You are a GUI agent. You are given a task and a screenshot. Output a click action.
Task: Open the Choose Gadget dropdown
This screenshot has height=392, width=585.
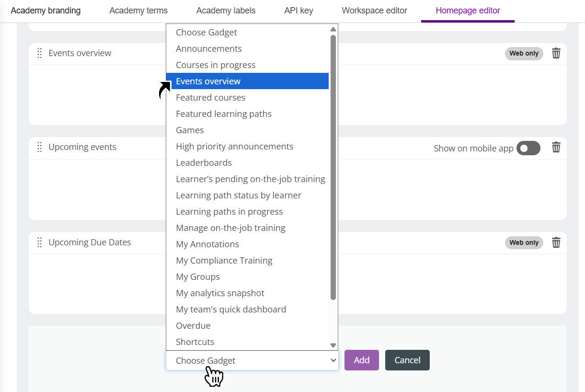tap(252, 360)
